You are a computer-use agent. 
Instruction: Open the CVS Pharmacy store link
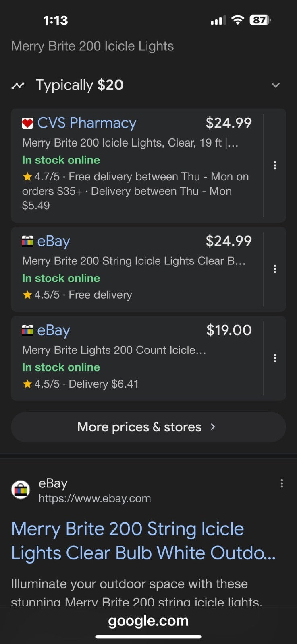tap(87, 123)
